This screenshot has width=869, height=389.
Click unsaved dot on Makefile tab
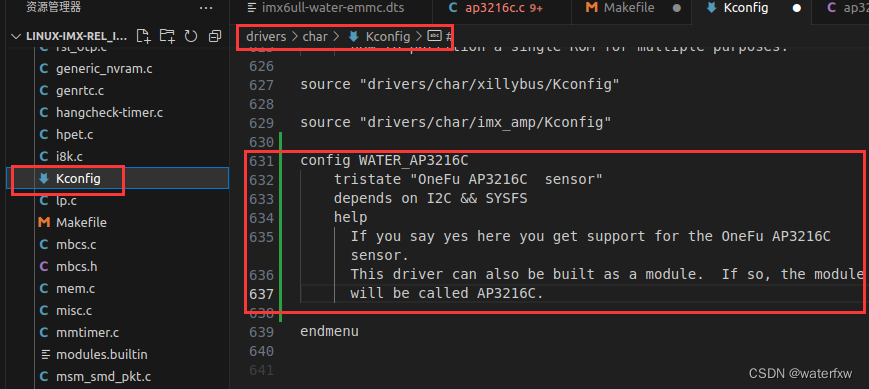click(x=677, y=8)
